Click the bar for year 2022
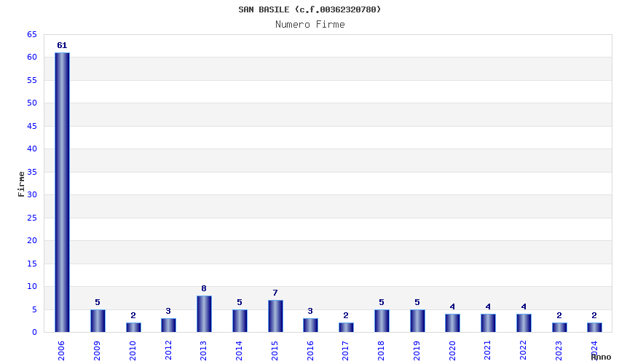This screenshot has width=619, height=364. [x=524, y=323]
